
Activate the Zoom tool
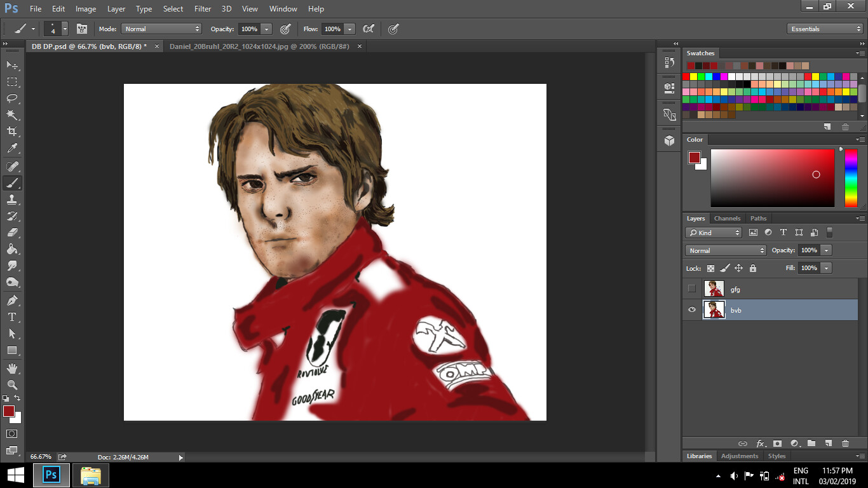click(12, 384)
